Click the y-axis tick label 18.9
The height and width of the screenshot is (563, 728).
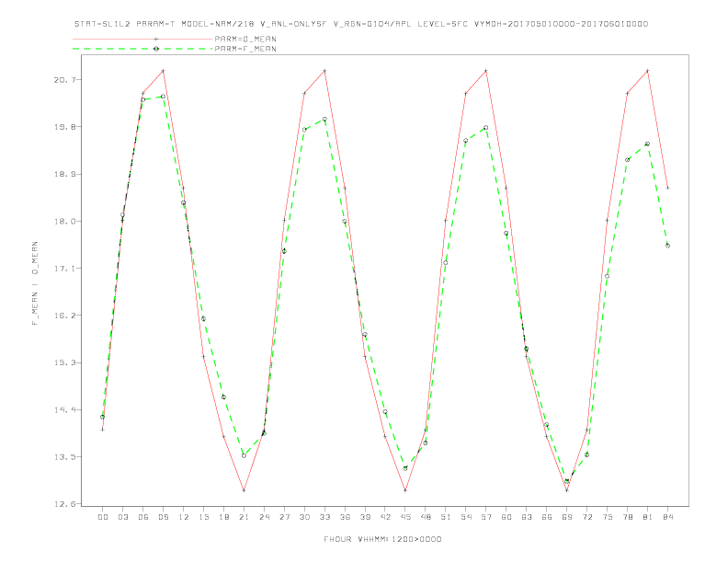pos(64,174)
